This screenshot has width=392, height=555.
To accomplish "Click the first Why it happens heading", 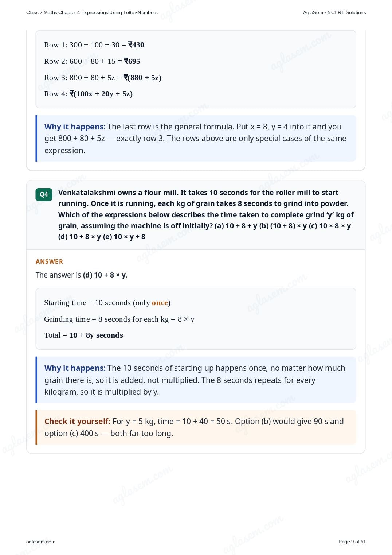I will coord(75,127).
